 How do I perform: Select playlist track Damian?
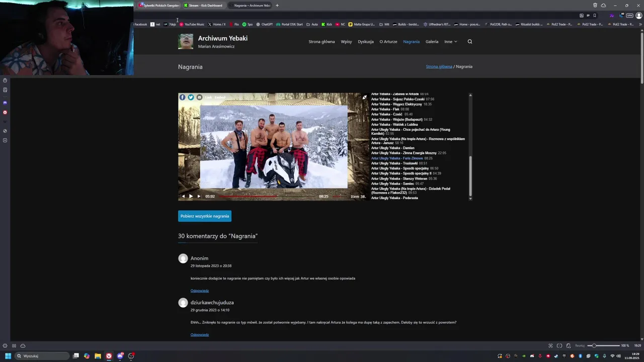pyautogui.click(x=392, y=148)
